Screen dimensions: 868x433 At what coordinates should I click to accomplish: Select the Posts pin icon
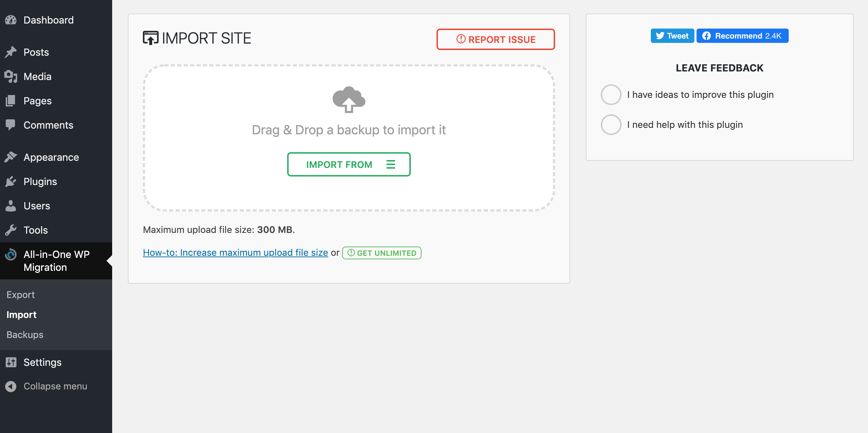pyautogui.click(x=11, y=52)
